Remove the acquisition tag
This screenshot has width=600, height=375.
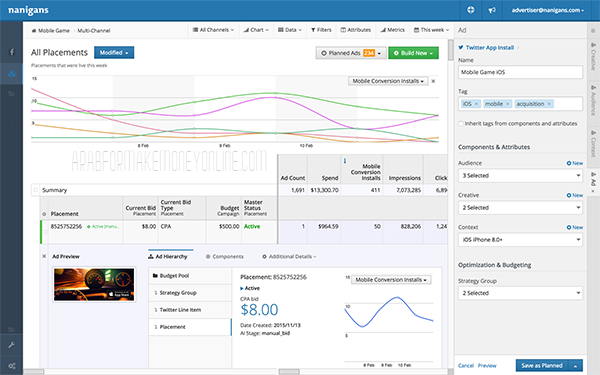coord(549,104)
